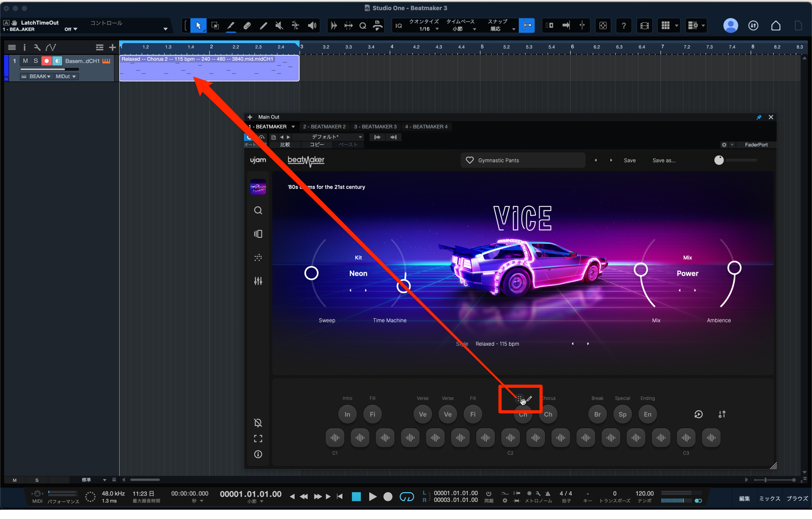Switch to 4 - BEATMAKER 4 tab
Viewport: 812px width, 519px height.
tap(426, 127)
